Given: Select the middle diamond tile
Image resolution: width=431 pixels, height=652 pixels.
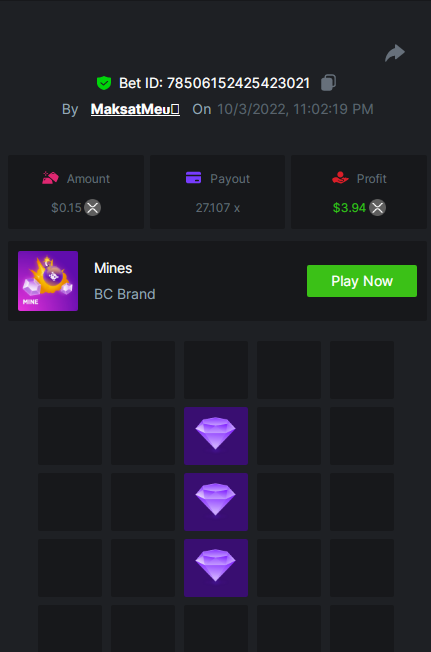Looking at the screenshot, I should tap(216, 502).
